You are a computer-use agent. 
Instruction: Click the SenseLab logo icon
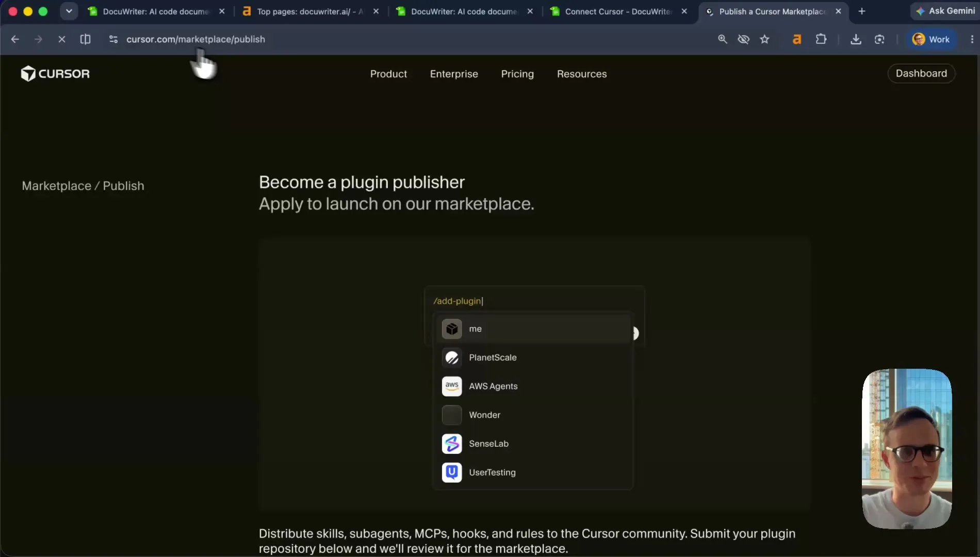click(x=452, y=444)
